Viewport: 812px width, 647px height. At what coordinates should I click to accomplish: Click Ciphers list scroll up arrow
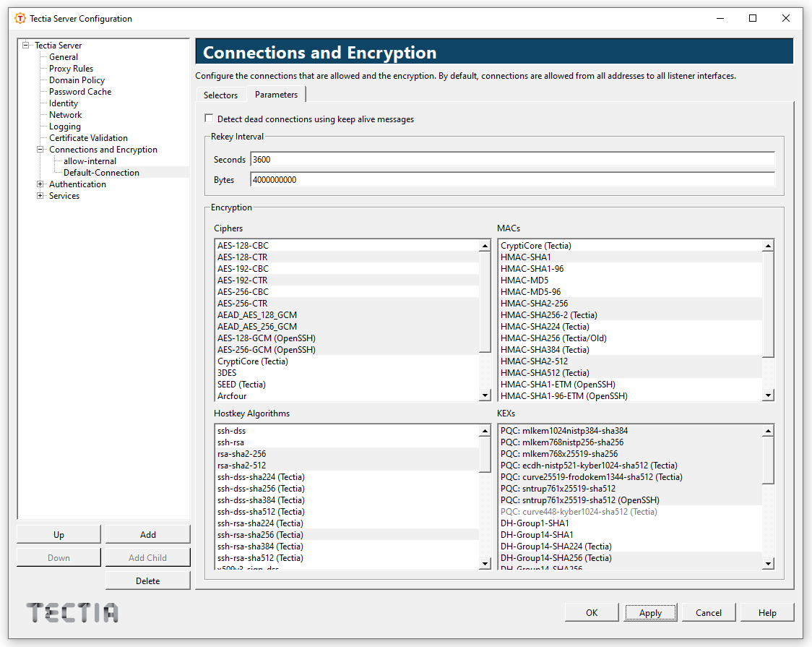coord(485,246)
